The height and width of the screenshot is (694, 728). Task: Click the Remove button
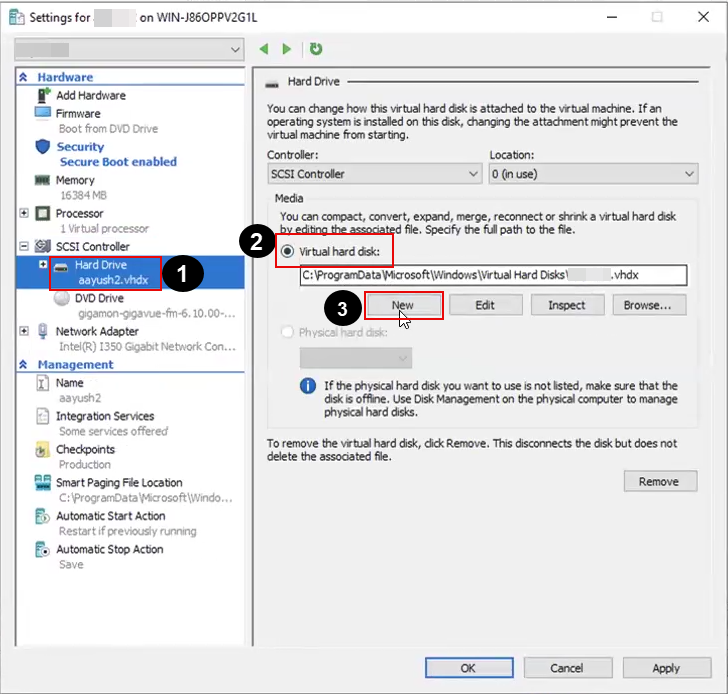click(659, 481)
